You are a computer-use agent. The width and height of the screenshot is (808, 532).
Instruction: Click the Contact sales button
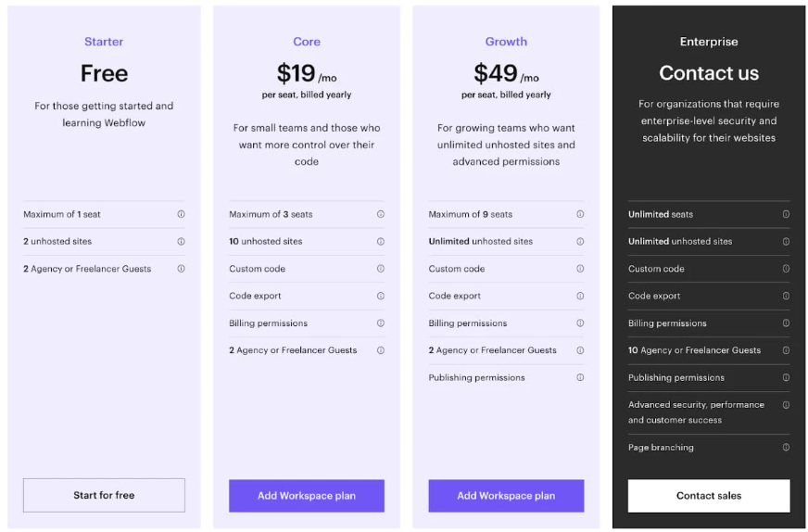click(x=709, y=496)
